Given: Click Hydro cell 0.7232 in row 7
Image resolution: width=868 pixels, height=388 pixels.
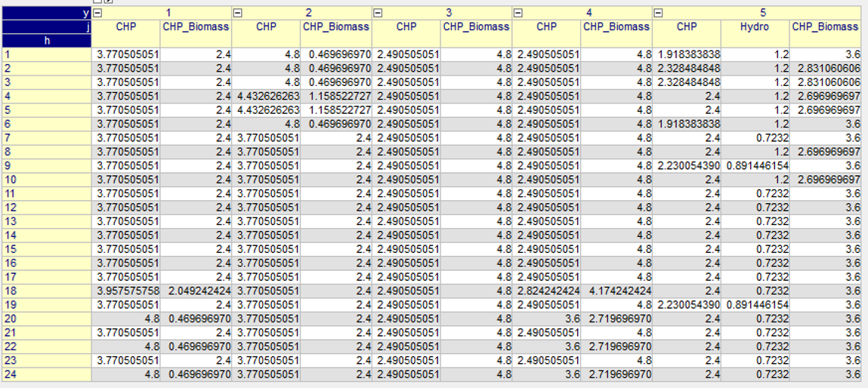Looking at the screenshot, I should pos(755,138).
